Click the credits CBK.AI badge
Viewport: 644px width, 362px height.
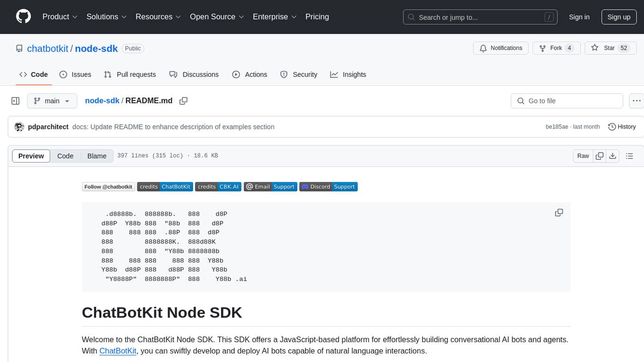218,187
